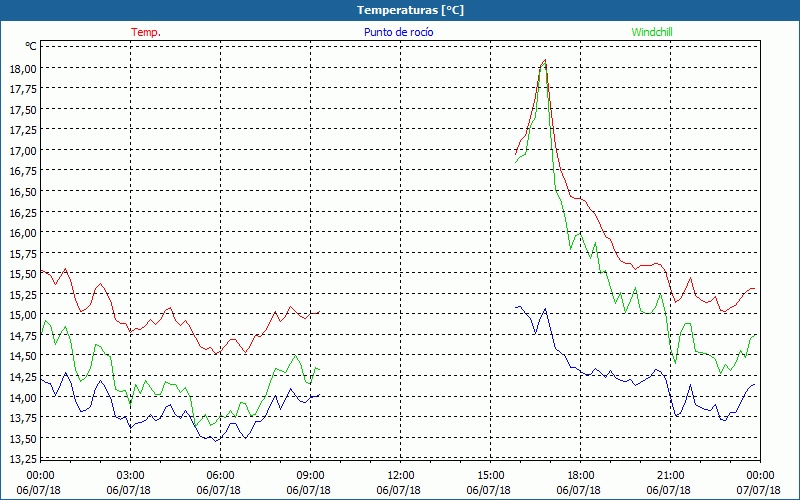Click the 09:00 time axis label

point(310,476)
